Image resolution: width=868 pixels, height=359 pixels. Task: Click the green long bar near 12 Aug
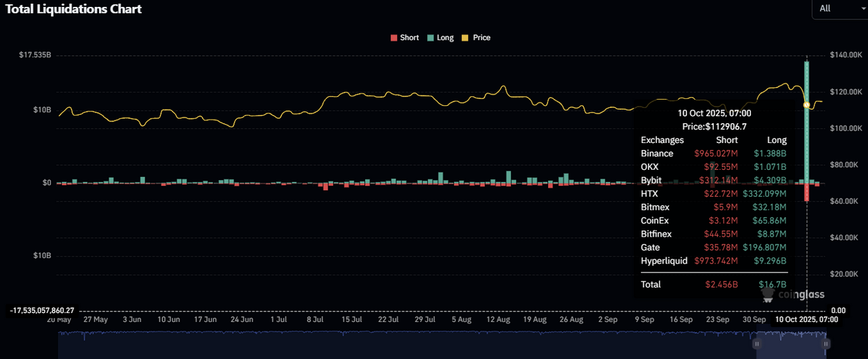point(509,177)
